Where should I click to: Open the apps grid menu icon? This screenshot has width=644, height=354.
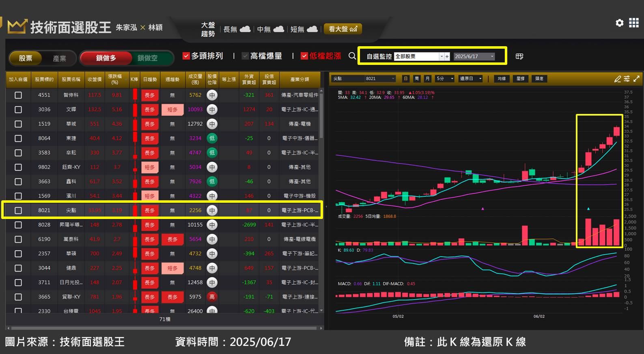pos(633,23)
